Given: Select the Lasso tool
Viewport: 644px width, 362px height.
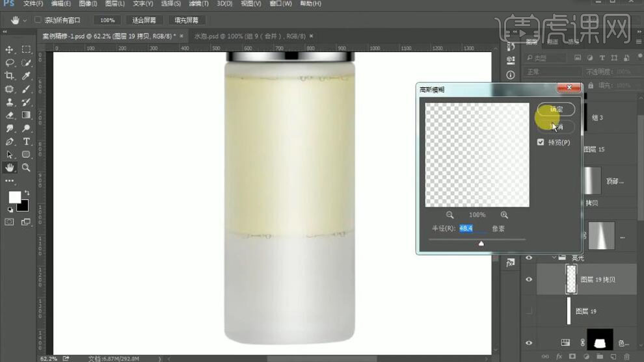Looking at the screenshot, I should (x=10, y=63).
